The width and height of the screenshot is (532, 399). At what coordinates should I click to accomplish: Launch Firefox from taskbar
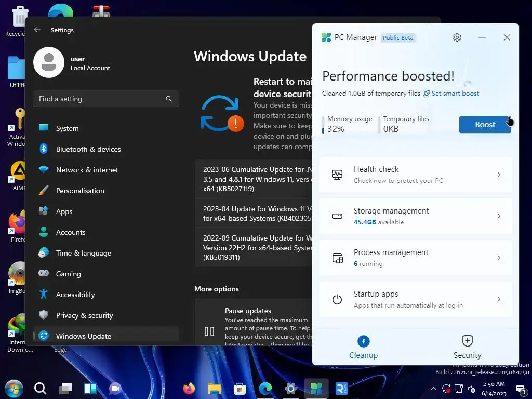tap(189, 388)
